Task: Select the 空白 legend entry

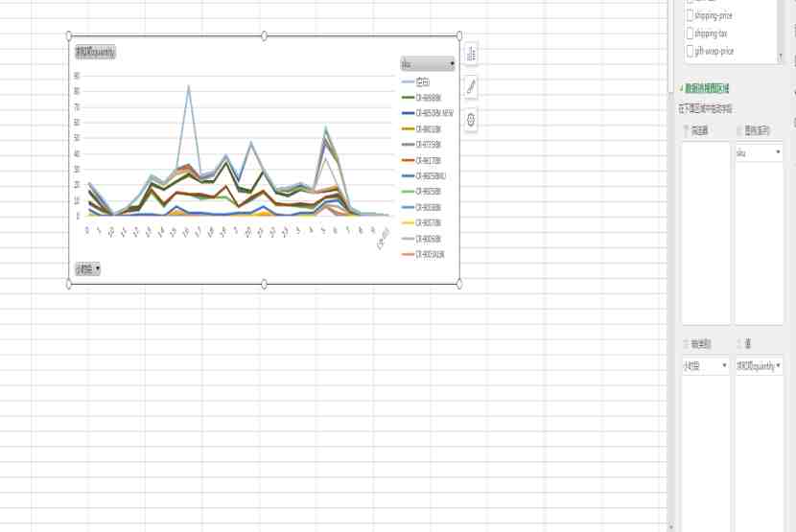Action: 416,81
